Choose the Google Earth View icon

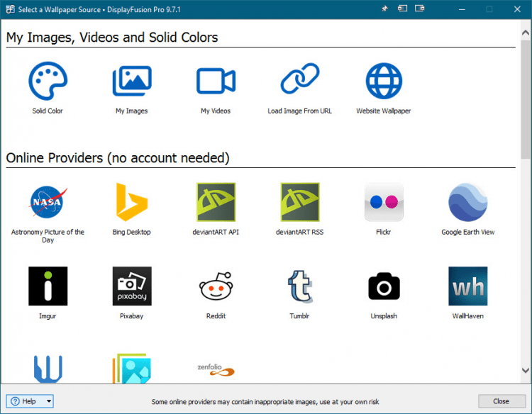coord(468,202)
